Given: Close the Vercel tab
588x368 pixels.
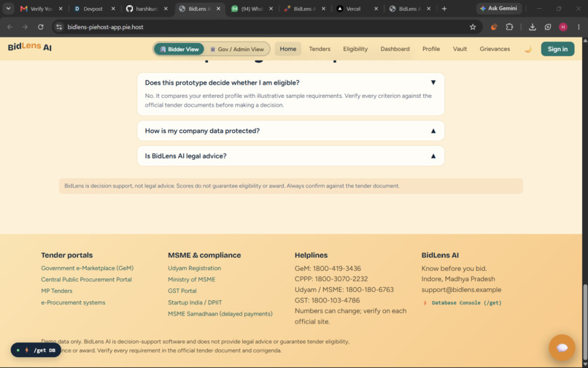Looking at the screenshot, I should point(376,9).
